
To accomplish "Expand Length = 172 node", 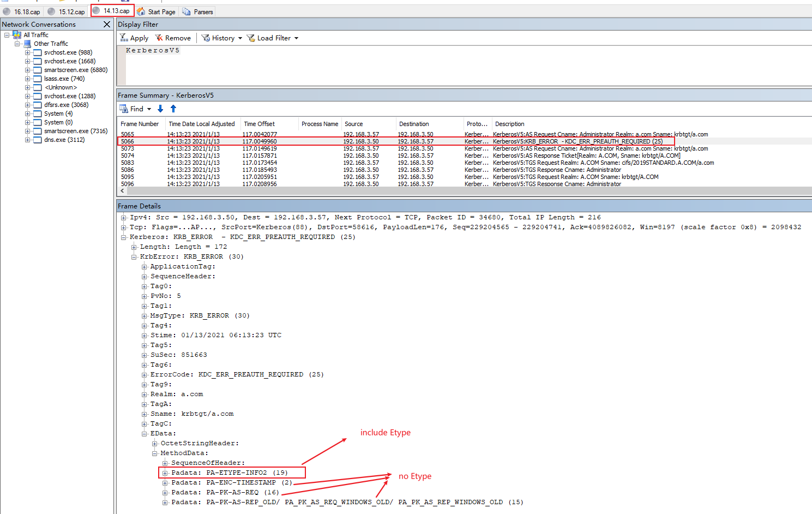I will coord(134,247).
